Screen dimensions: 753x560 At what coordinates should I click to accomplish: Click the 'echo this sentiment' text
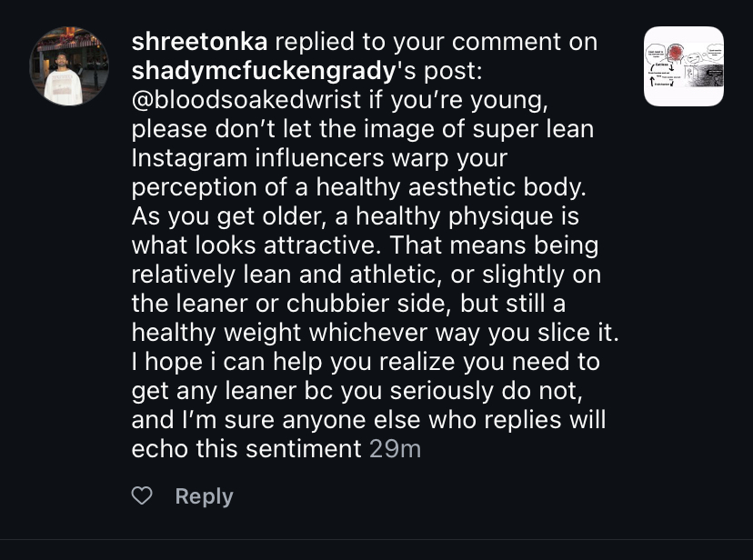point(246,449)
